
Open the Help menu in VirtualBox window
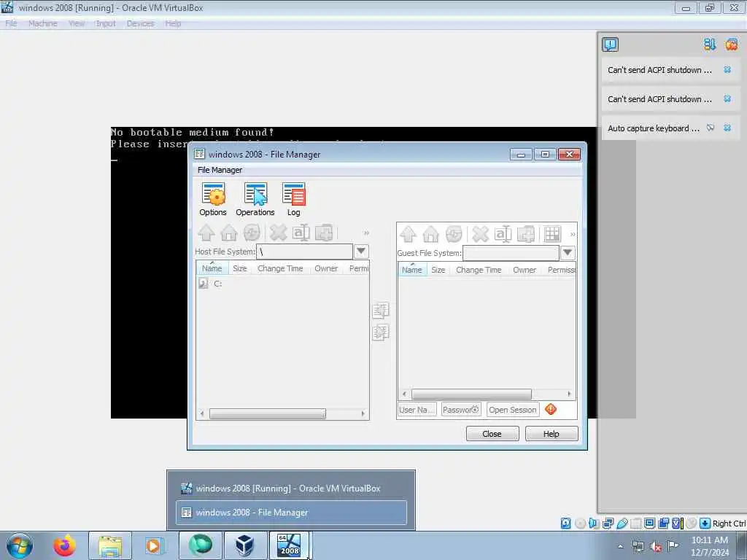point(173,23)
